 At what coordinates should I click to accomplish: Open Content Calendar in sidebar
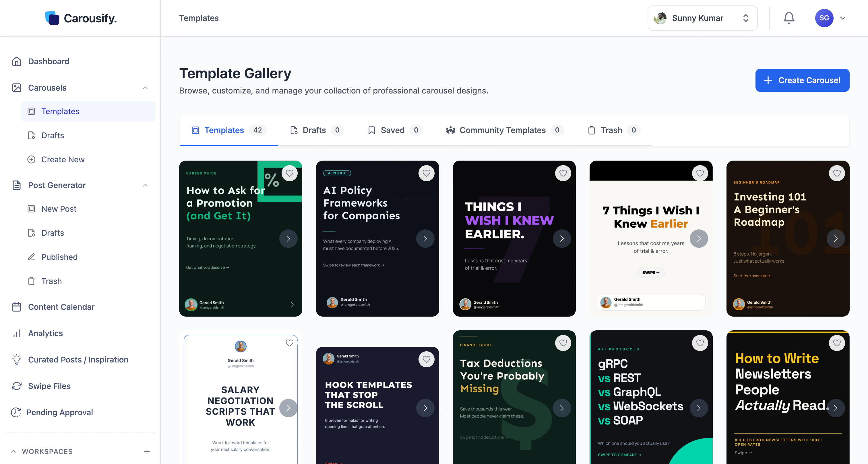tap(61, 307)
